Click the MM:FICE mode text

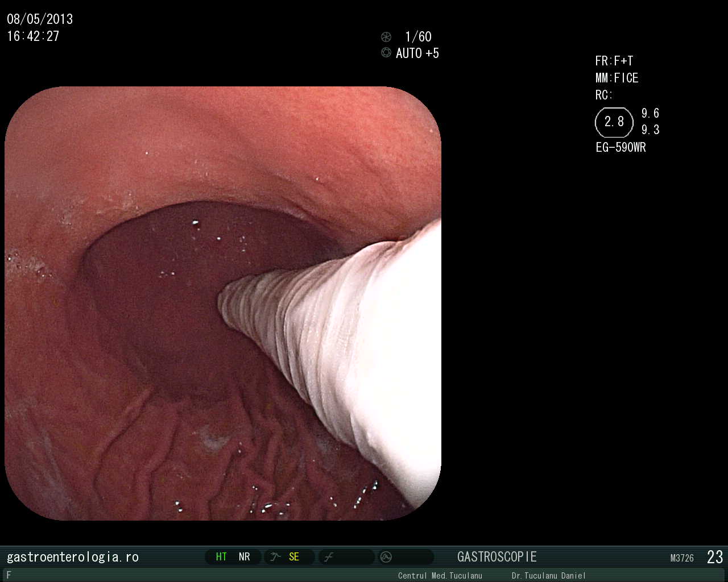point(617,78)
